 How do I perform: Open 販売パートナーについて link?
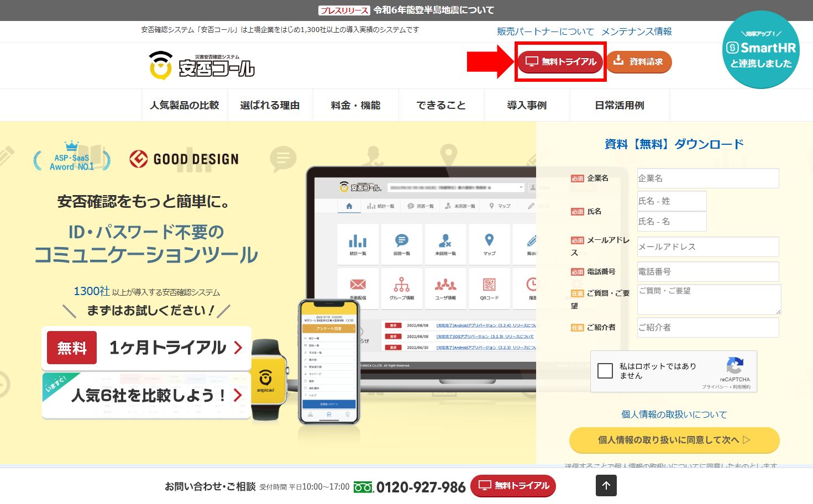(x=546, y=32)
